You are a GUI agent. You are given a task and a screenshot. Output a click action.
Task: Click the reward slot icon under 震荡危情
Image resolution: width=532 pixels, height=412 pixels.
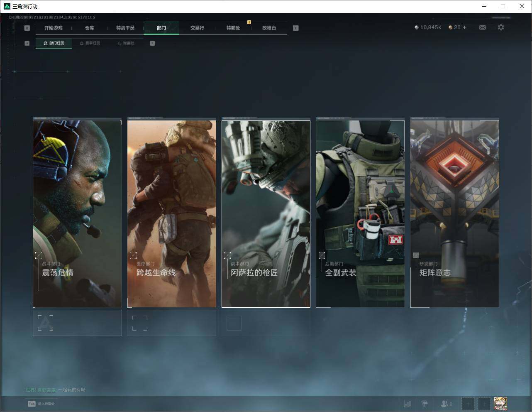click(x=45, y=323)
